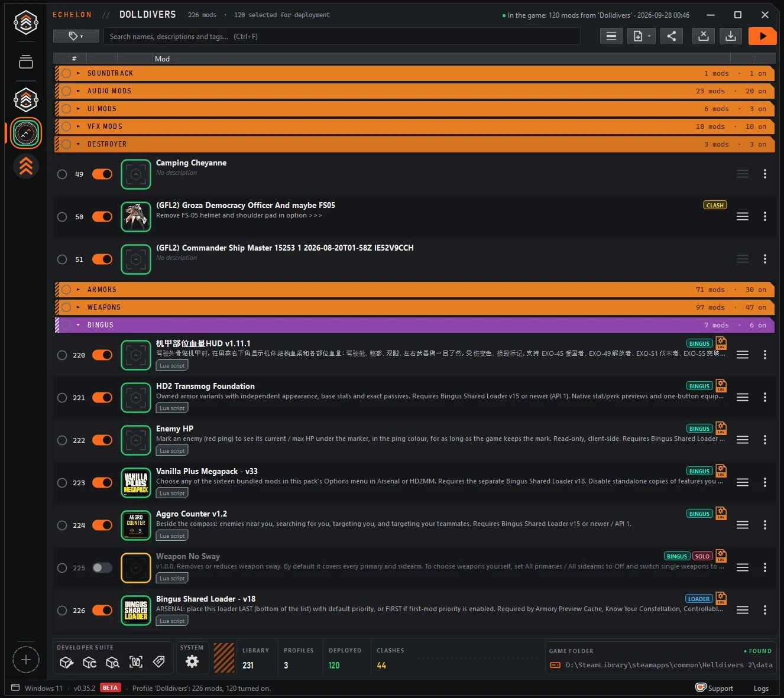Click the stacked layers icon in left sidebar
This screenshot has height=698, width=784.
pos(26,61)
